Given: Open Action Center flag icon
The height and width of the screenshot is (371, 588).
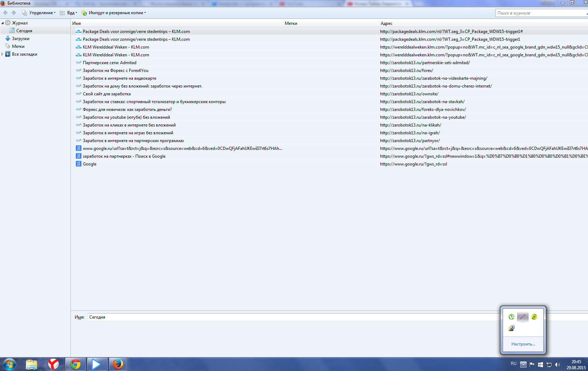Looking at the screenshot, I should coord(532,365).
